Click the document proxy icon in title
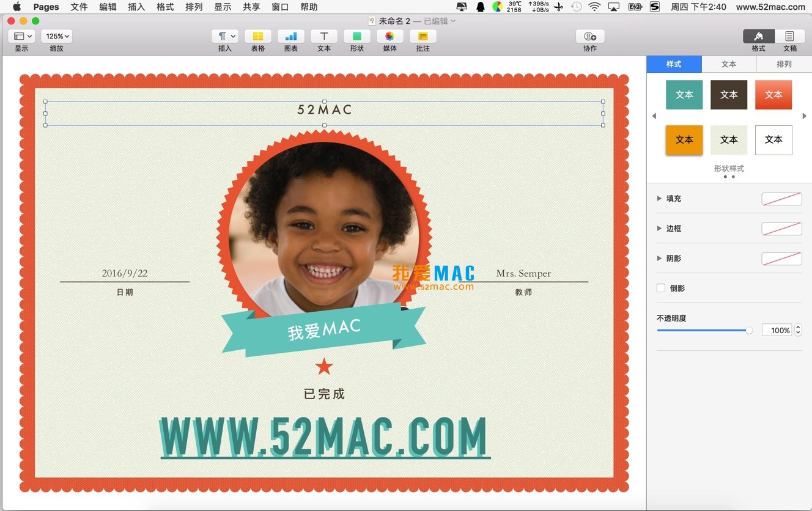 point(372,21)
